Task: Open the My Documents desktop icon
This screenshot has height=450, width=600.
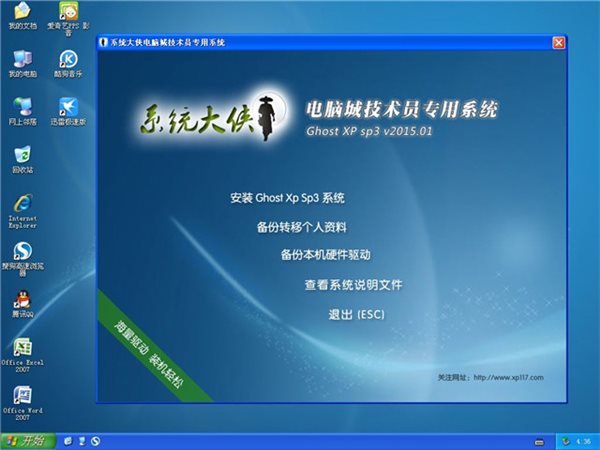Action: (23, 15)
